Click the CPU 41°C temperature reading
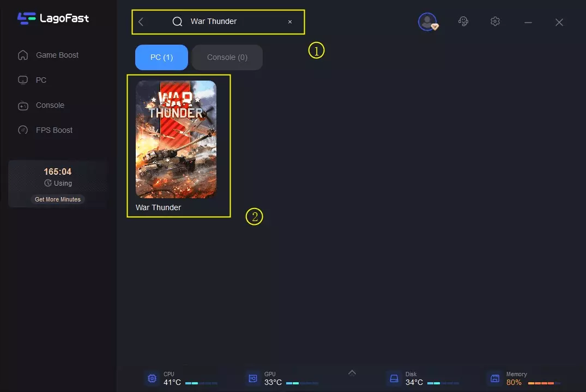This screenshot has width=586, height=392. (x=172, y=383)
